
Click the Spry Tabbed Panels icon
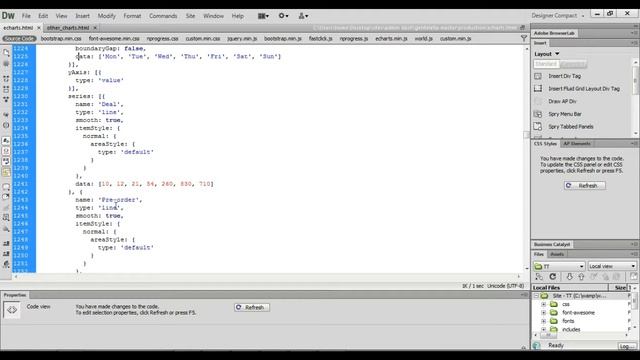(x=538, y=127)
